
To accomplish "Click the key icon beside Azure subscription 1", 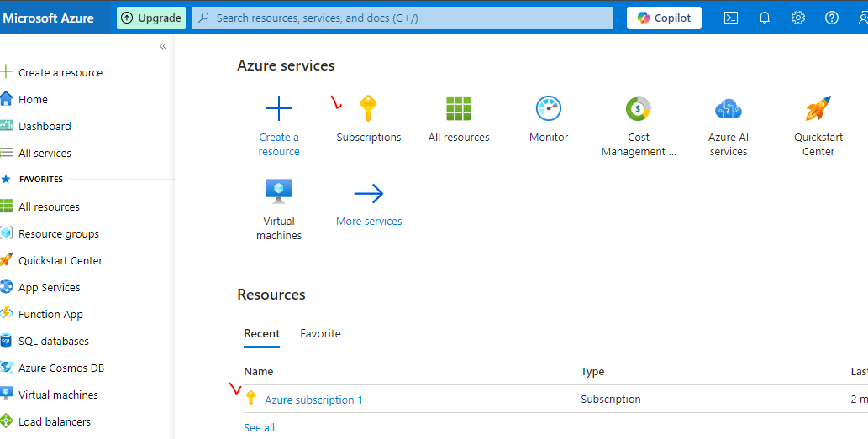I will 250,398.
